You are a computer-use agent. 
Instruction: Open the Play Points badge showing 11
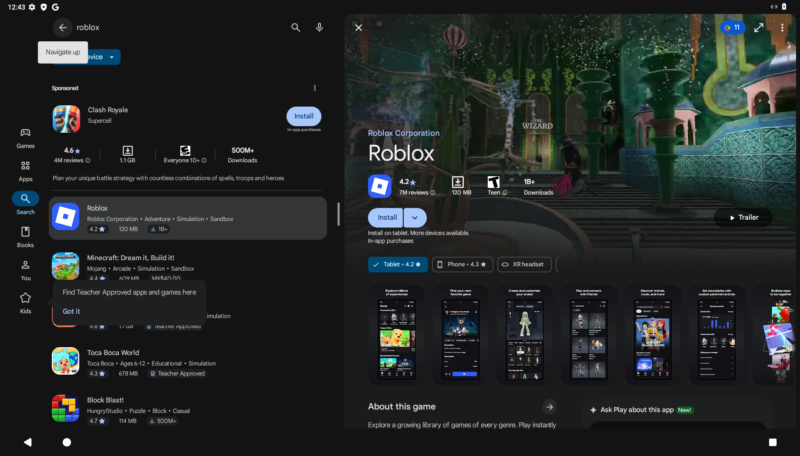click(x=733, y=28)
